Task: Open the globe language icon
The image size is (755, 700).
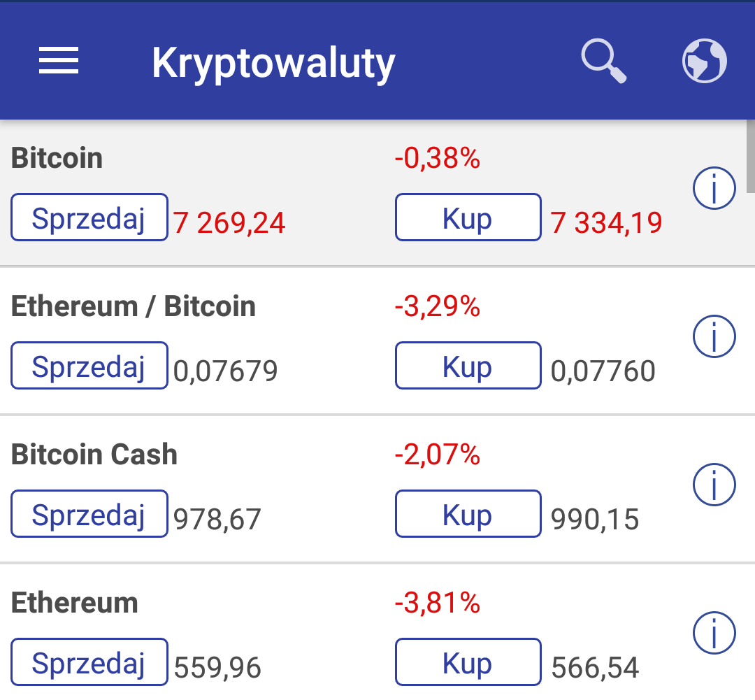Action: 704,62
